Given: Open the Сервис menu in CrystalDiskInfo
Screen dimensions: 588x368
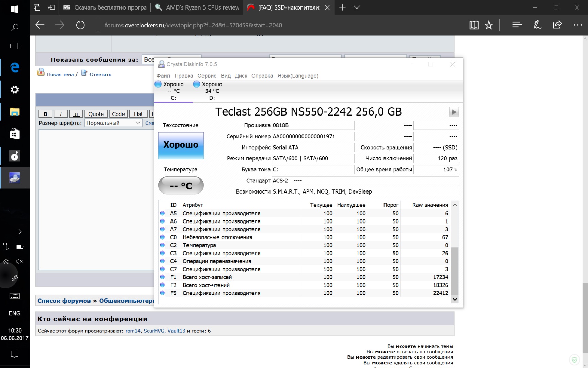Looking at the screenshot, I should point(207,76).
